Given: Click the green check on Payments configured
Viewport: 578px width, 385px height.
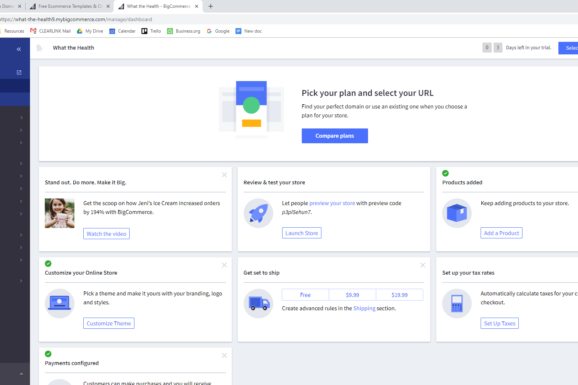Looking at the screenshot, I should point(48,354).
